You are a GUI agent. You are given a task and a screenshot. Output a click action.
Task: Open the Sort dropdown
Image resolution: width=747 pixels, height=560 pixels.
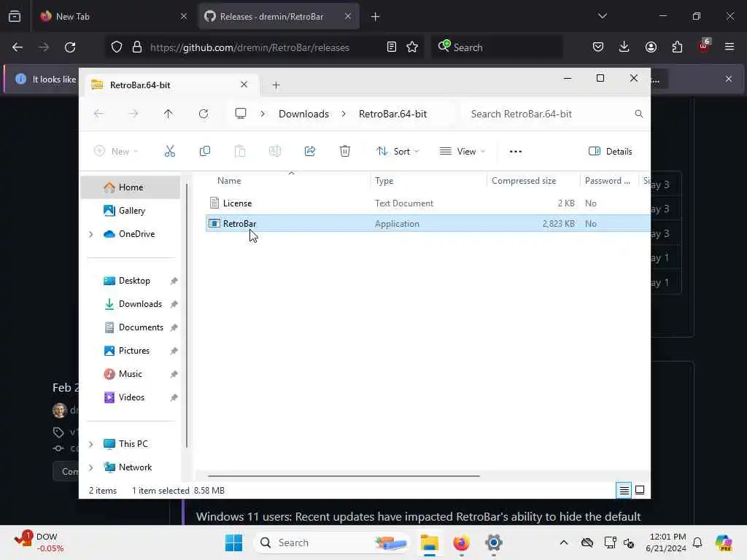[398, 152]
